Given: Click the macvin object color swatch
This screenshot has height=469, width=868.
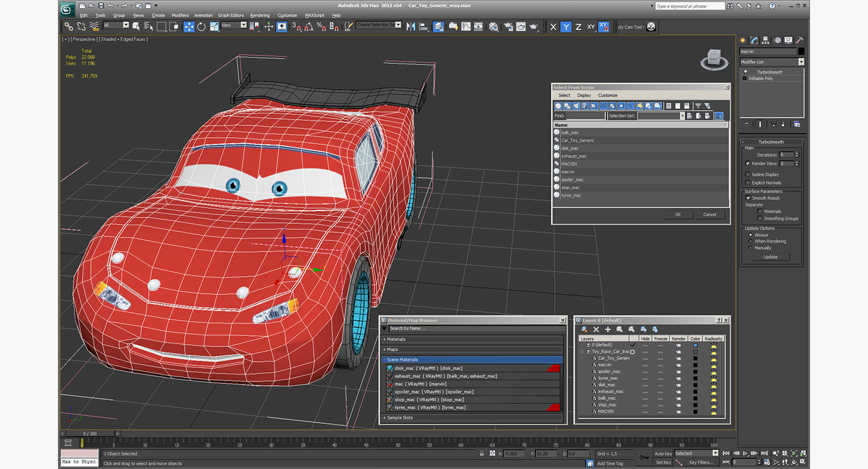Looking at the screenshot, I should (x=802, y=52).
